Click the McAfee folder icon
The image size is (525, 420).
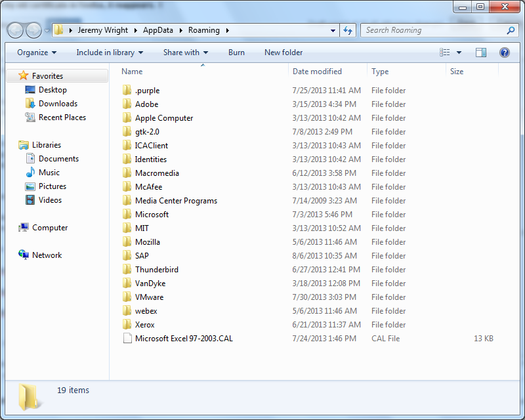tap(127, 186)
